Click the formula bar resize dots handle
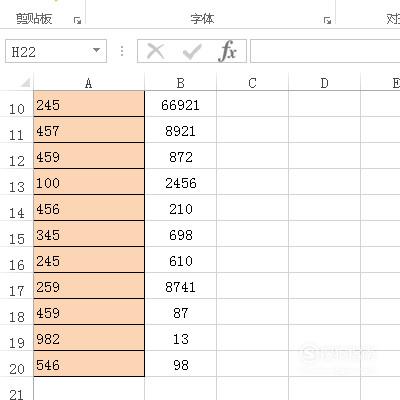 tap(122, 51)
